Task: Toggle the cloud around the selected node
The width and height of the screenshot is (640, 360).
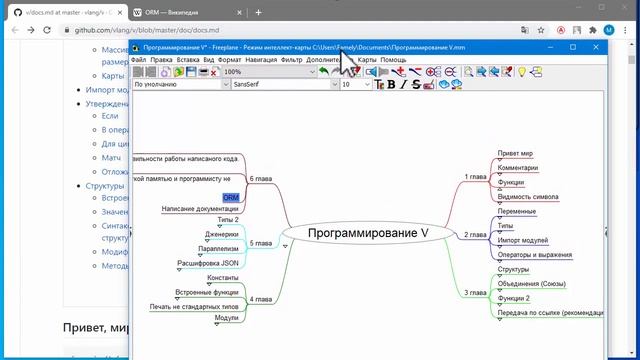Action: tap(444, 84)
